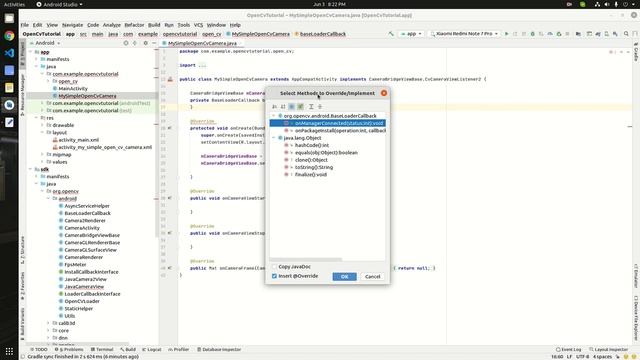The image size is (640, 360).
Task: Click the Expand All icon in the dialog toolbar
Action: pyautogui.click(x=311, y=107)
